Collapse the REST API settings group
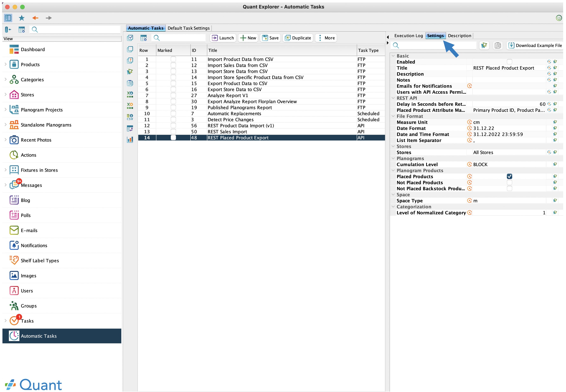Screen dimensions: 566x392 tap(393, 98)
